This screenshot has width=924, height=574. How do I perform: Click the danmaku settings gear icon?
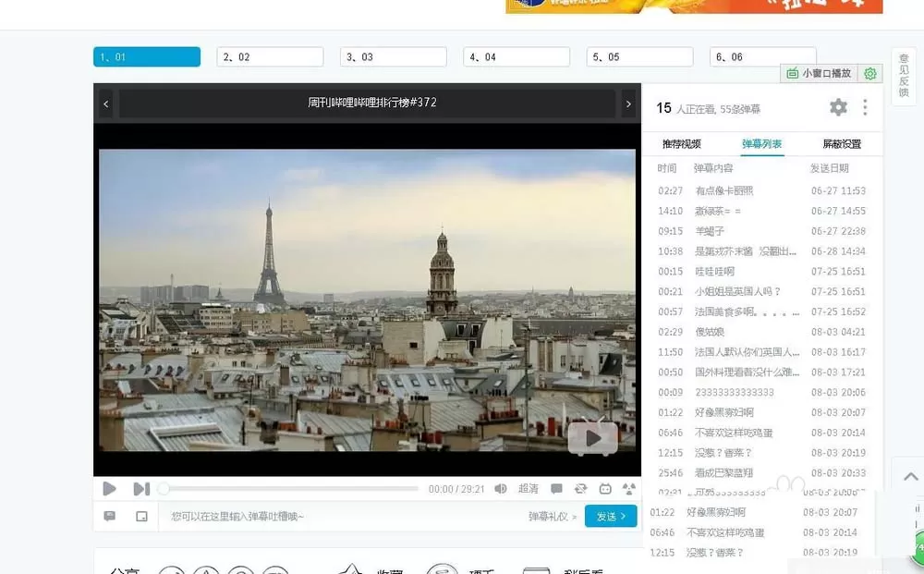pyautogui.click(x=838, y=107)
